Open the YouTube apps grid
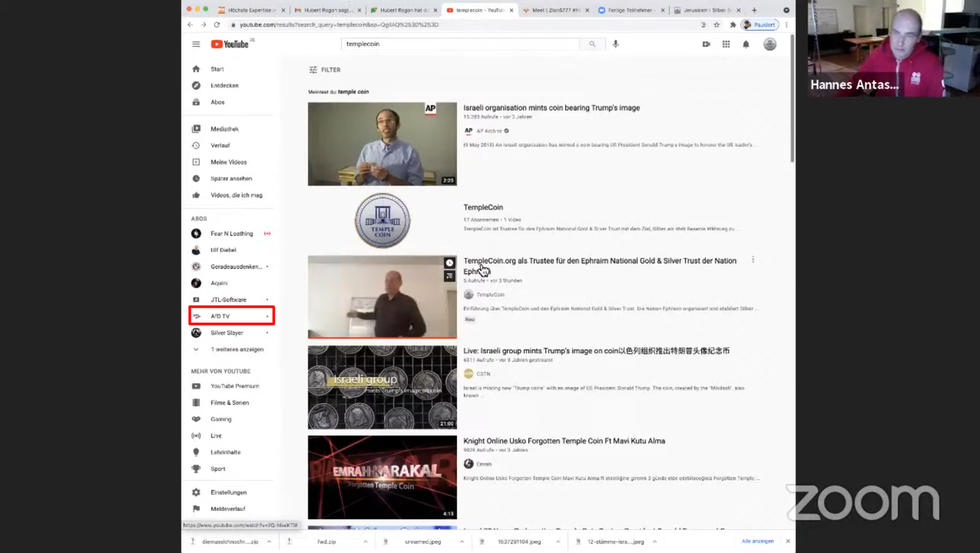This screenshot has width=980, height=553. pyautogui.click(x=726, y=44)
